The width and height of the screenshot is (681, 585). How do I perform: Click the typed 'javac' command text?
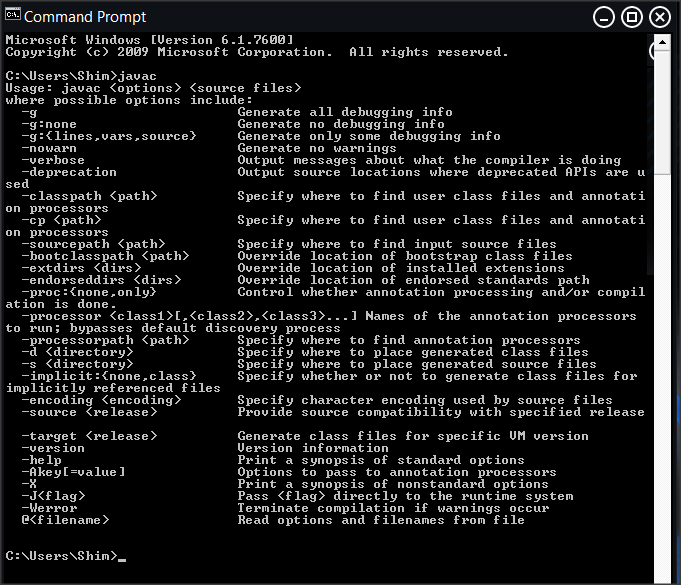coord(137,76)
